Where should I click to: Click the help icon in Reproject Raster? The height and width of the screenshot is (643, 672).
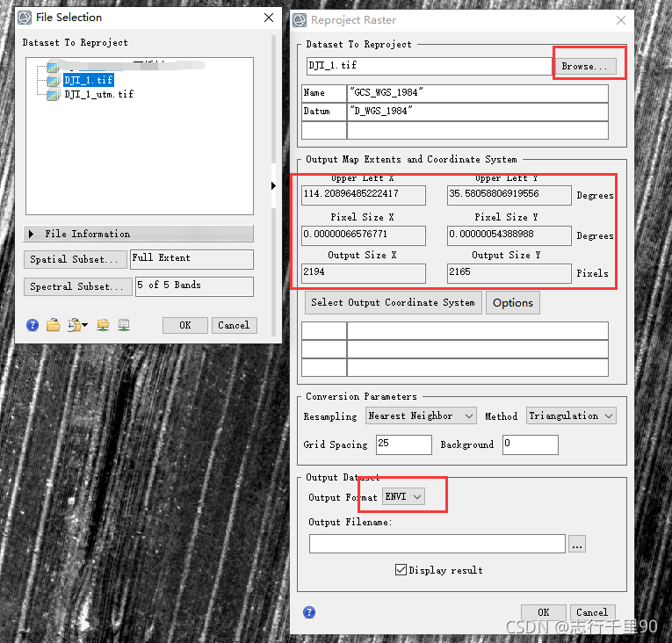tap(309, 612)
